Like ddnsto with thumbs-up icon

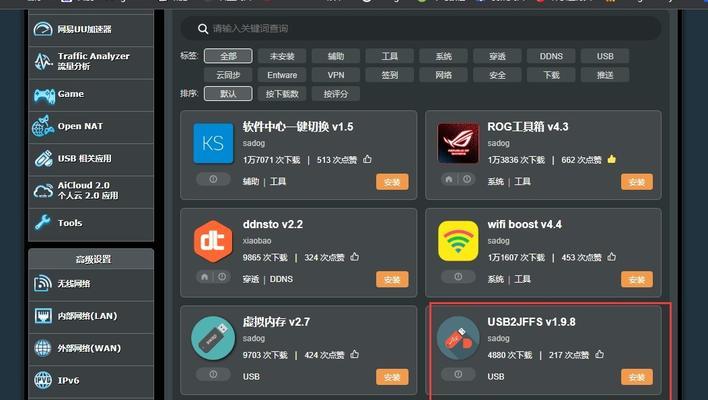354,257
